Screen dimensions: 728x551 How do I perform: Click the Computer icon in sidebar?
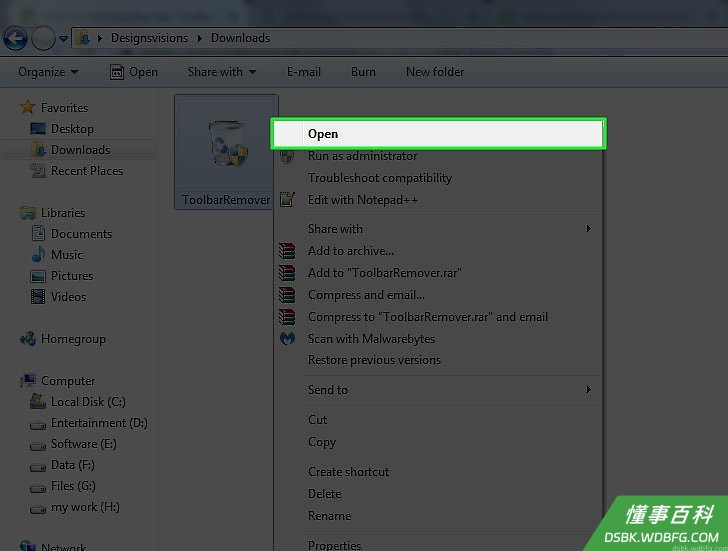tap(28, 381)
